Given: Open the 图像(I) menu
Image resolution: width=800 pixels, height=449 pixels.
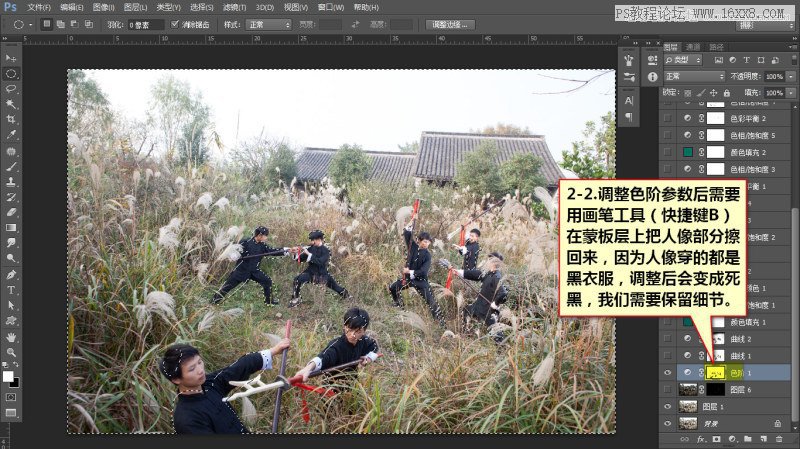Looking at the screenshot, I should 104,8.
